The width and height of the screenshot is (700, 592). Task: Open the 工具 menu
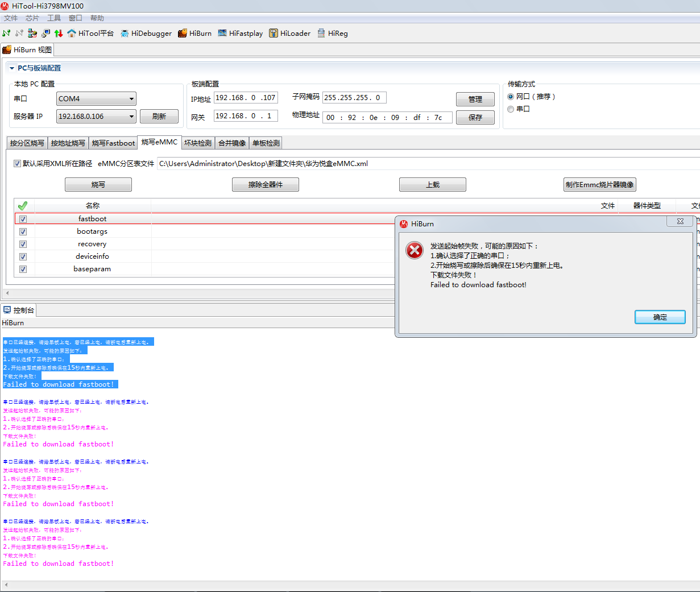click(x=54, y=18)
